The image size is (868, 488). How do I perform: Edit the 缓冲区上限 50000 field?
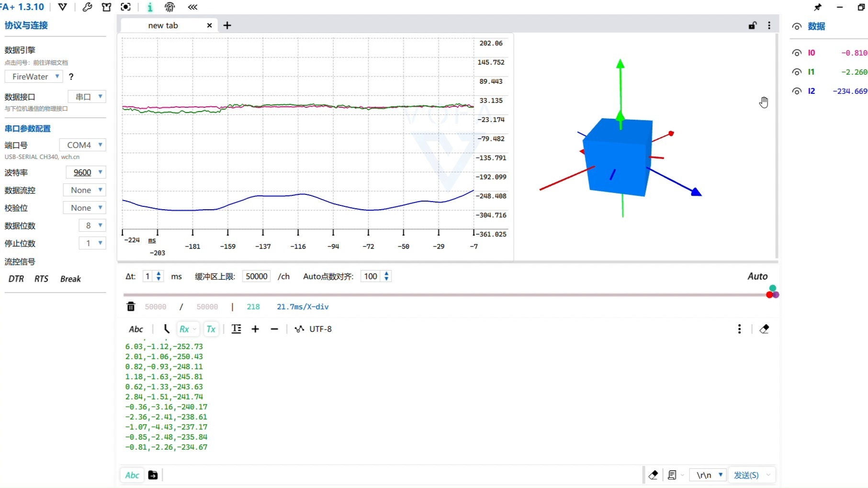click(257, 276)
